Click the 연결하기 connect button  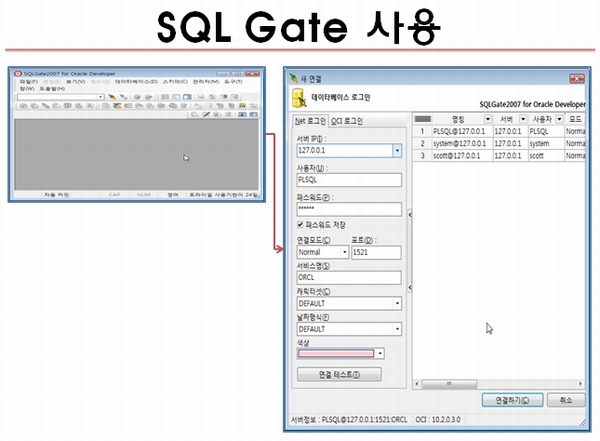(512, 400)
